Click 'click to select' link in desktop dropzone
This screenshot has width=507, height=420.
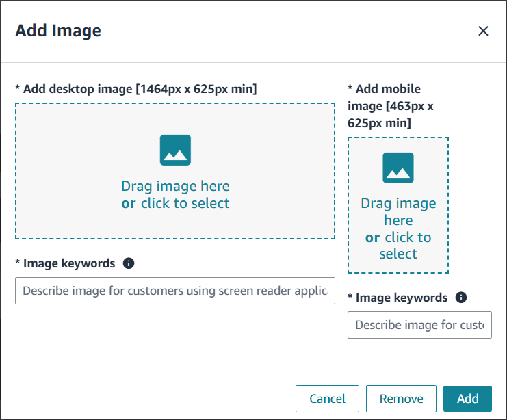(185, 203)
